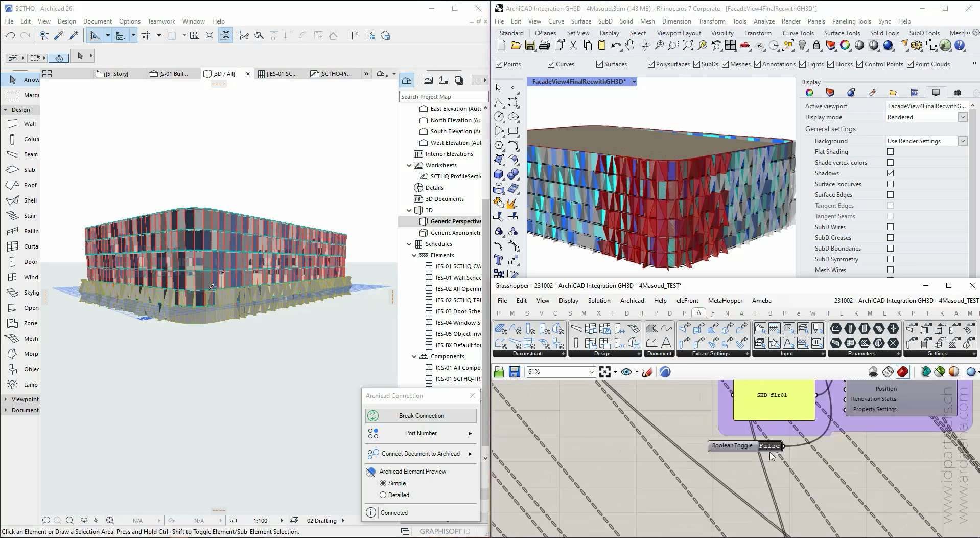Screen dimensions: 980x538
Task: Click the 1:100 scale button
Action: pyautogui.click(x=261, y=521)
